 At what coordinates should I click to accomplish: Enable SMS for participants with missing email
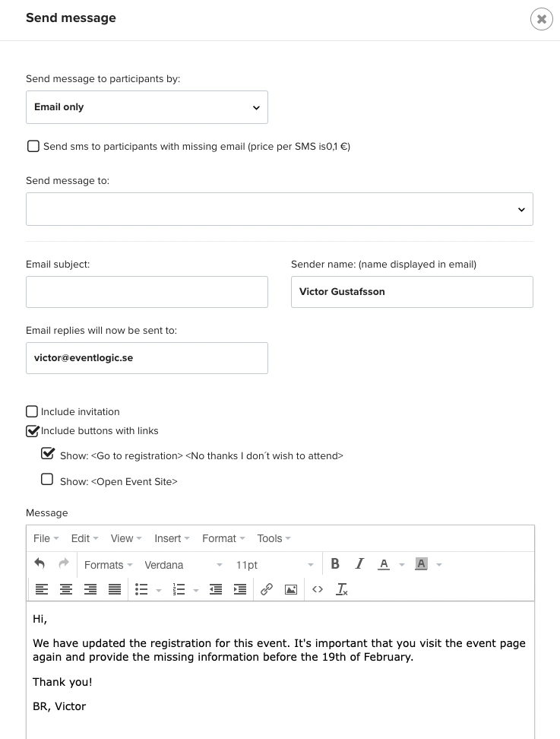(33, 146)
